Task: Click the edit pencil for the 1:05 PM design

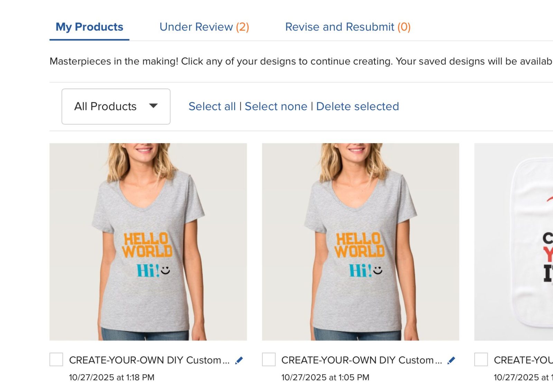Action: (x=451, y=361)
